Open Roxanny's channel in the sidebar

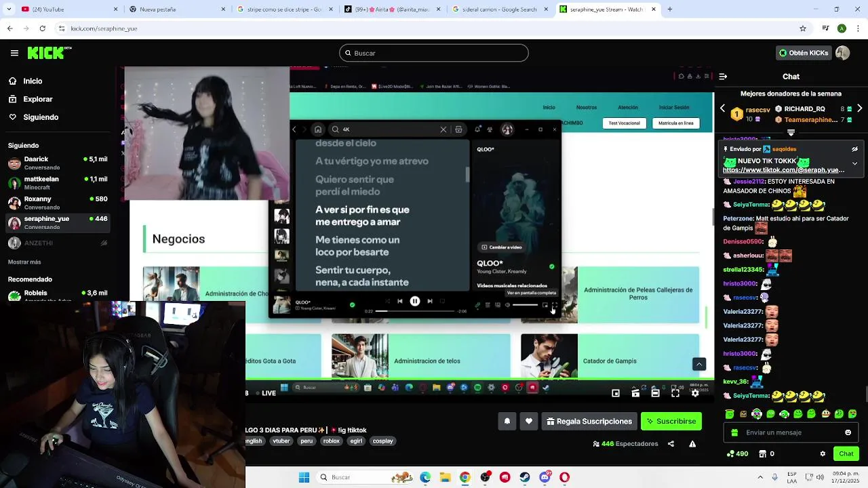tap(58, 203)
